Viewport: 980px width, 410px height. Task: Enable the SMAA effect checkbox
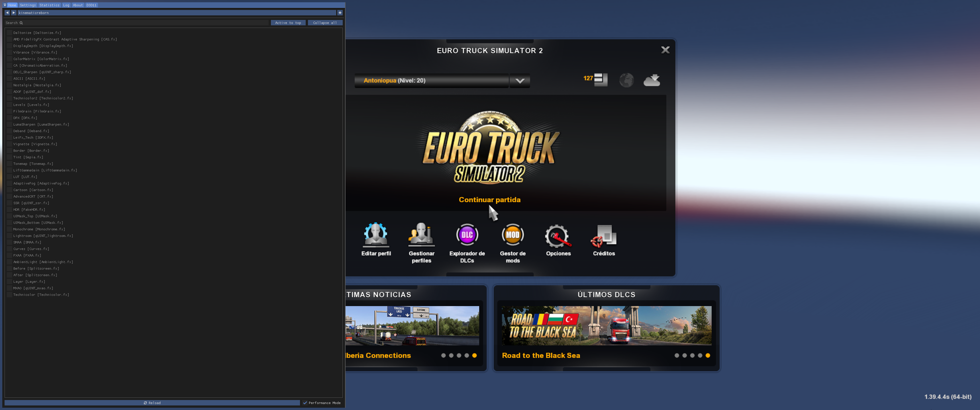(9, 242)
